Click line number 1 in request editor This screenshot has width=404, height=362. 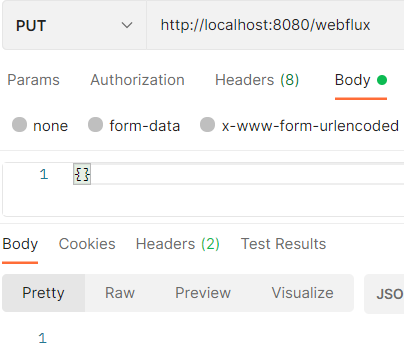[44, 174]
